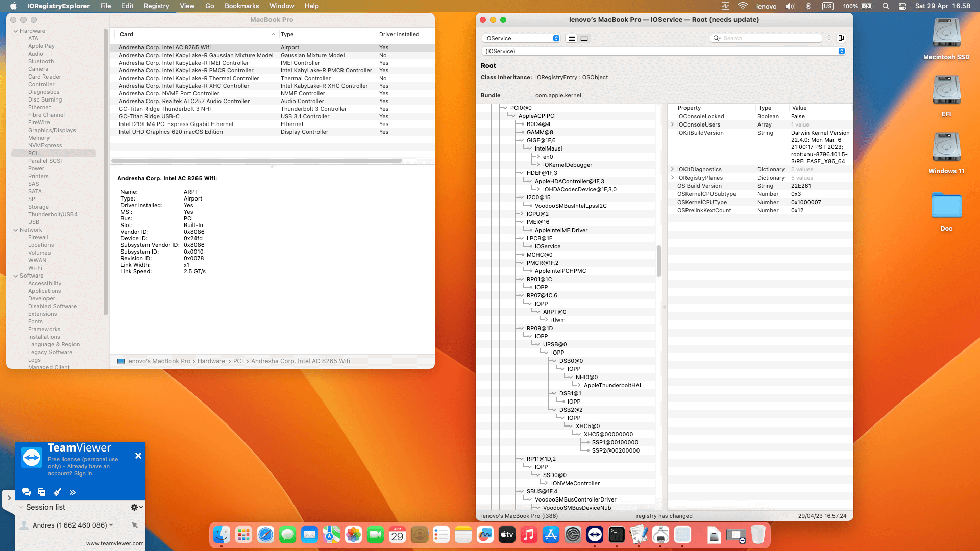Select Graphics/Displays in System Information sidebar

[x=52, y=130]
